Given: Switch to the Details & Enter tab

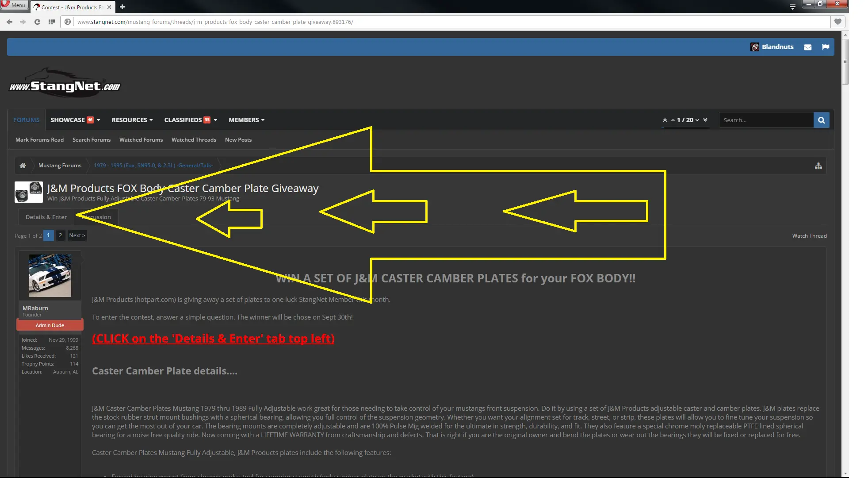Looking at the screenshot, I should coord(46,217).
